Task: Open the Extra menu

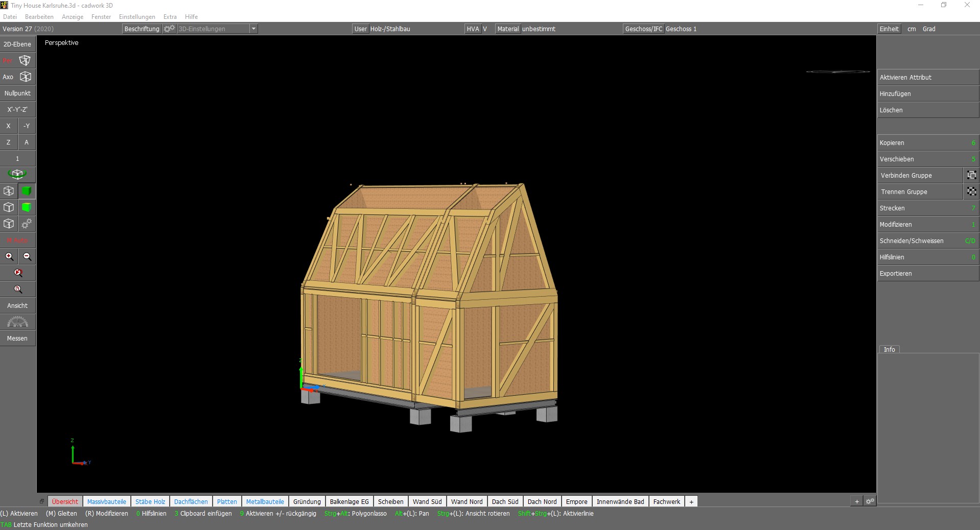Action: pos(170,17)
